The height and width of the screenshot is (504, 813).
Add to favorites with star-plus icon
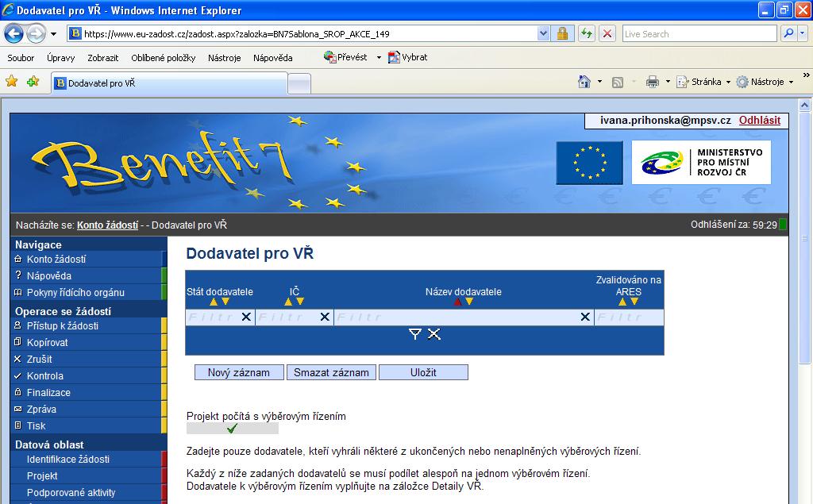point(33,82)
